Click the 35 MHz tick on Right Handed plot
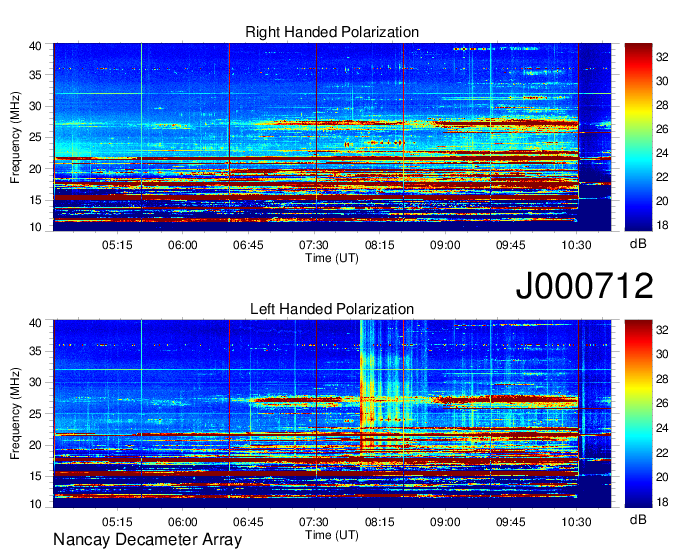 tap(35, 75)
